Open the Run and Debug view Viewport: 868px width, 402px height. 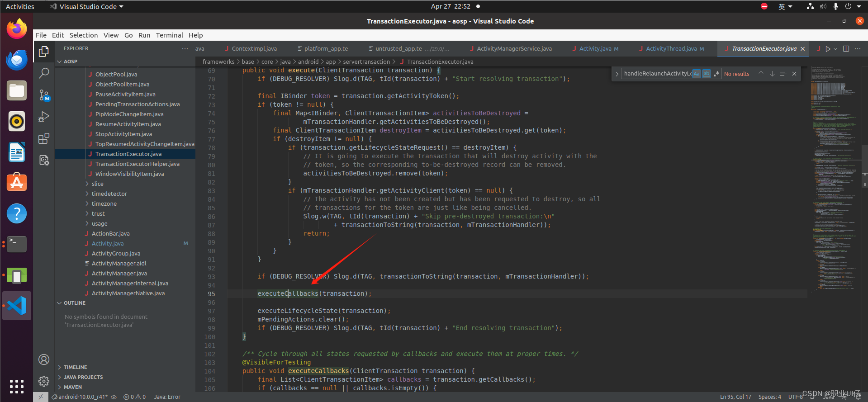44,117
